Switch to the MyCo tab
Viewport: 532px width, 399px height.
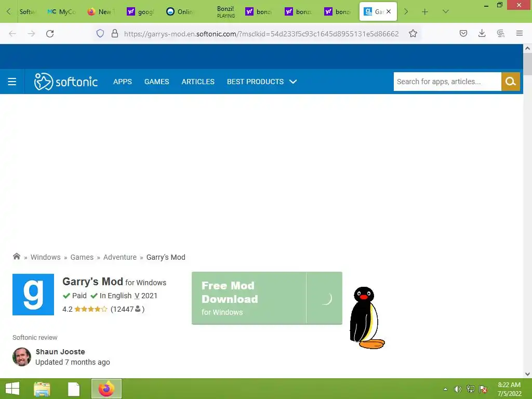[62, 11]
